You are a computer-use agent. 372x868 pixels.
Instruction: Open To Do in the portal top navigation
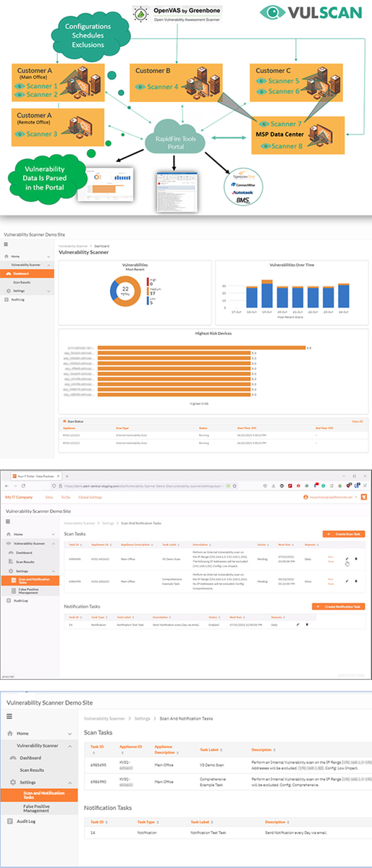(66, 498)
